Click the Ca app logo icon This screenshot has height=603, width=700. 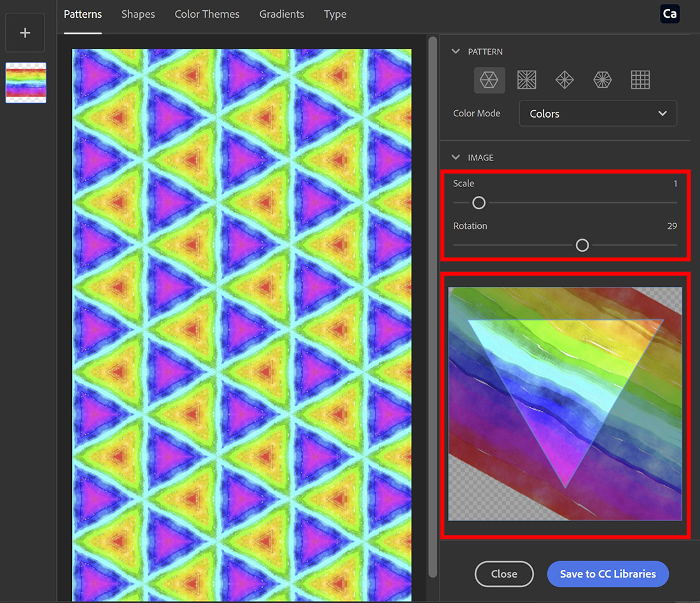coord(669,13)
